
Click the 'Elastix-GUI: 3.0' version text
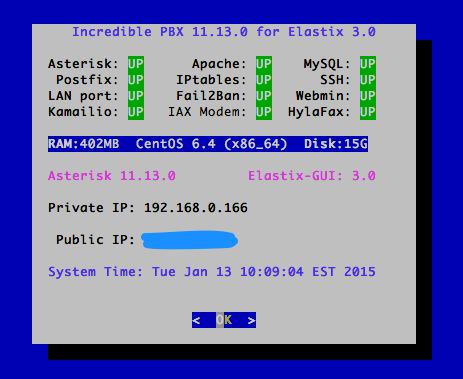[312, 176]
